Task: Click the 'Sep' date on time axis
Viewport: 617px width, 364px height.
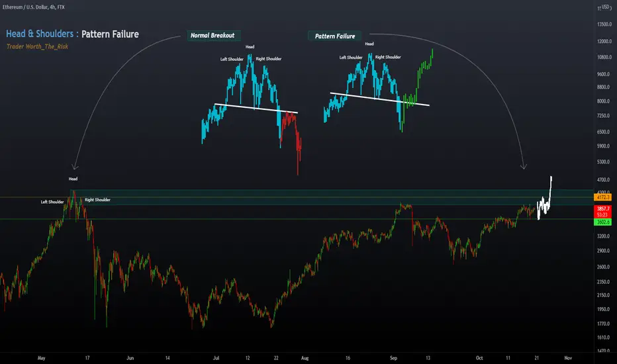Action: (393, 358)
